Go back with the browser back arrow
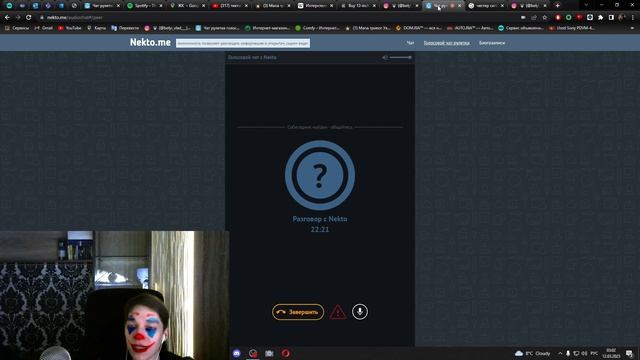 pos(7,18)
